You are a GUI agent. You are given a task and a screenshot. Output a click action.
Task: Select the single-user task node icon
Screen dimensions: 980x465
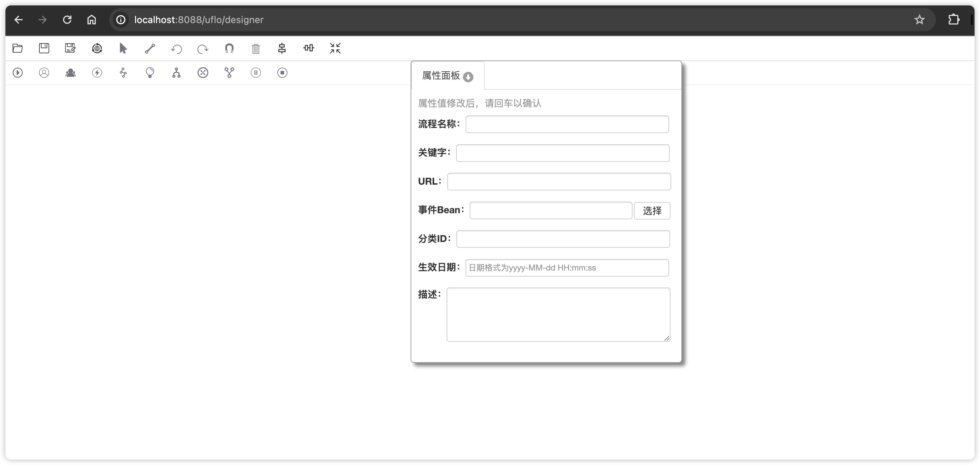pos(44,73)
